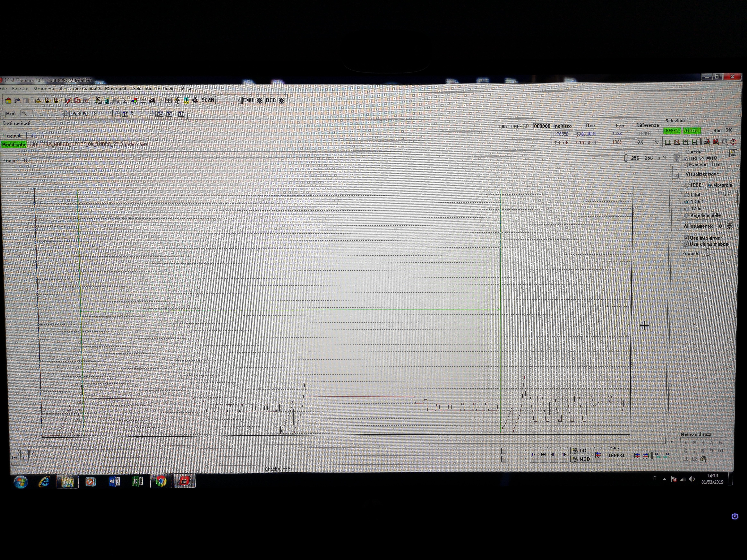Click the colored 3D shapes icon
The height and width of the screenshot is (560, 747).
134,101
